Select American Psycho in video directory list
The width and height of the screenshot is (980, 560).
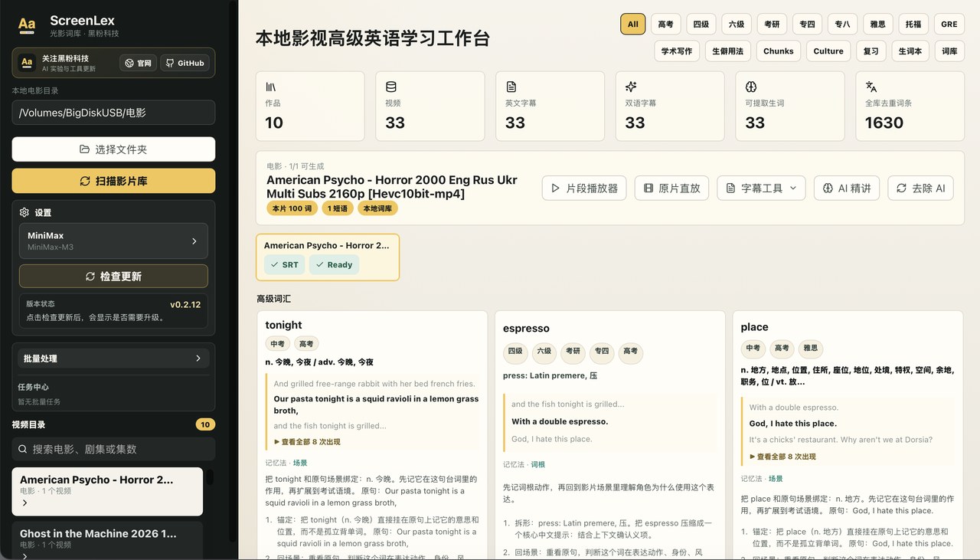[x=107, y=491]
